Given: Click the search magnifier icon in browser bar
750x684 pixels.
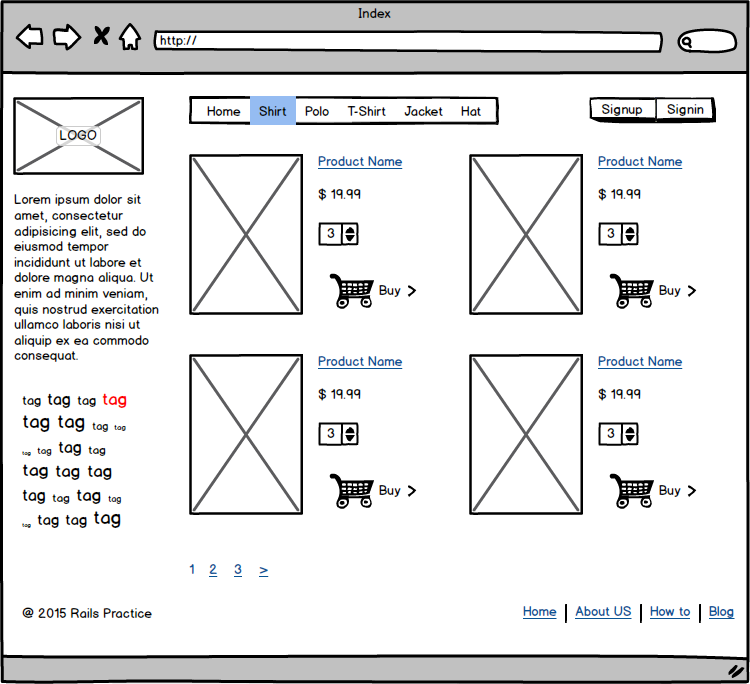Looking at the screenshot, I should click(x=688, y=42).
